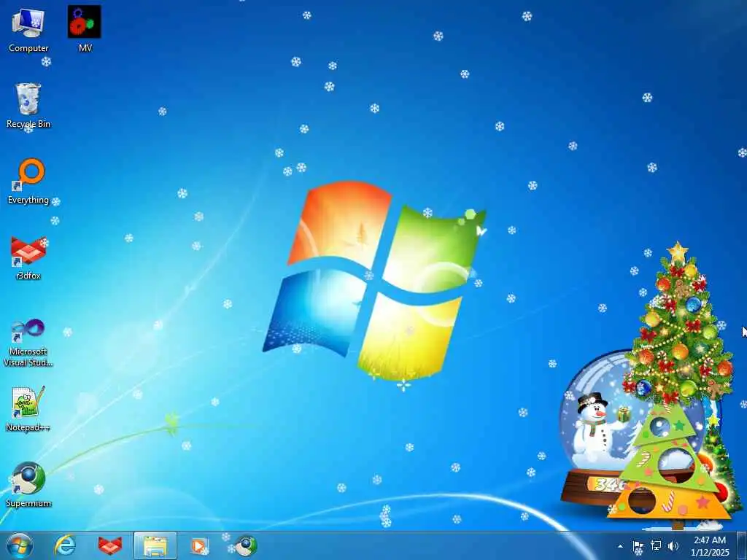Select the Supermium desktop shortcut
The image size is (747, 560).
[28, 484]
